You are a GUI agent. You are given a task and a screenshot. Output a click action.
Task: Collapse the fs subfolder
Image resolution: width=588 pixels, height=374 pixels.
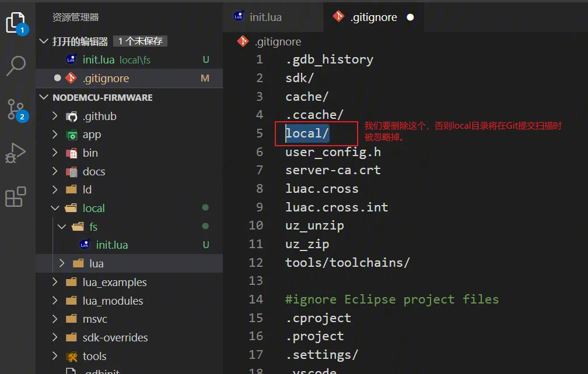(62, 227)
